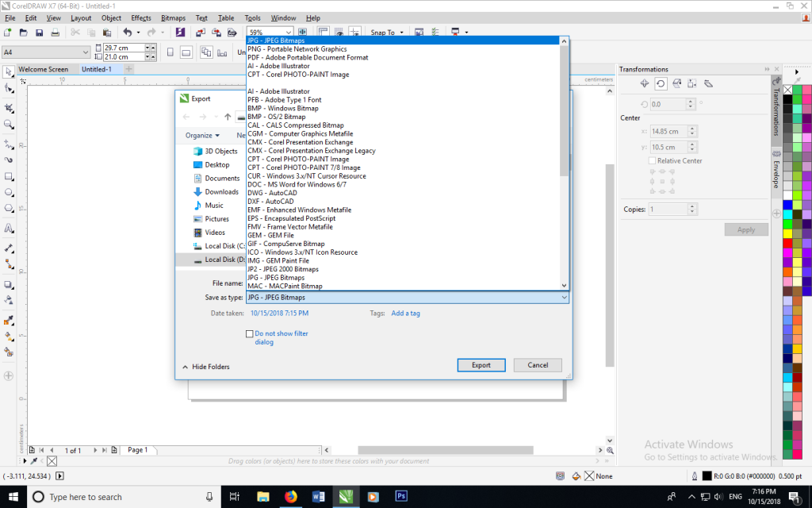Set the page to Portrait orientation
This screenshot has width=812, height=508.
tap(170, 52)
